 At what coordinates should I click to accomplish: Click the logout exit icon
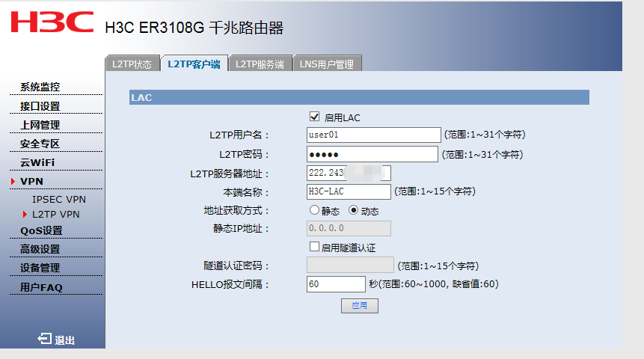pyautogui.click(x=44, y=339)
